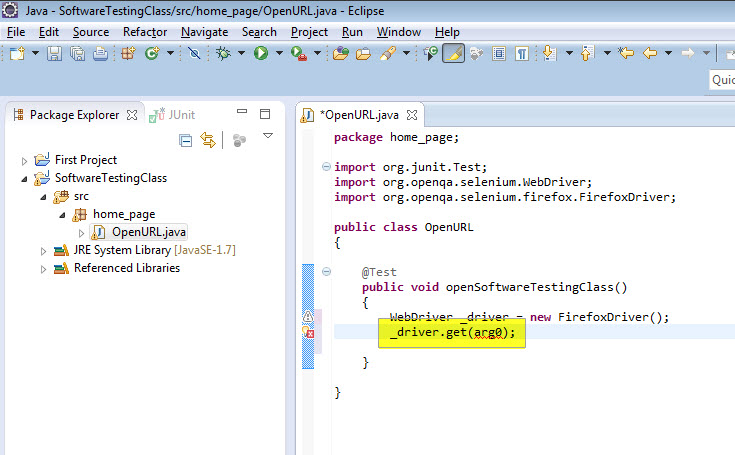735x455 pixels.
Task: Minimize the Package Explorer panel
Action: tap(242, 112)
